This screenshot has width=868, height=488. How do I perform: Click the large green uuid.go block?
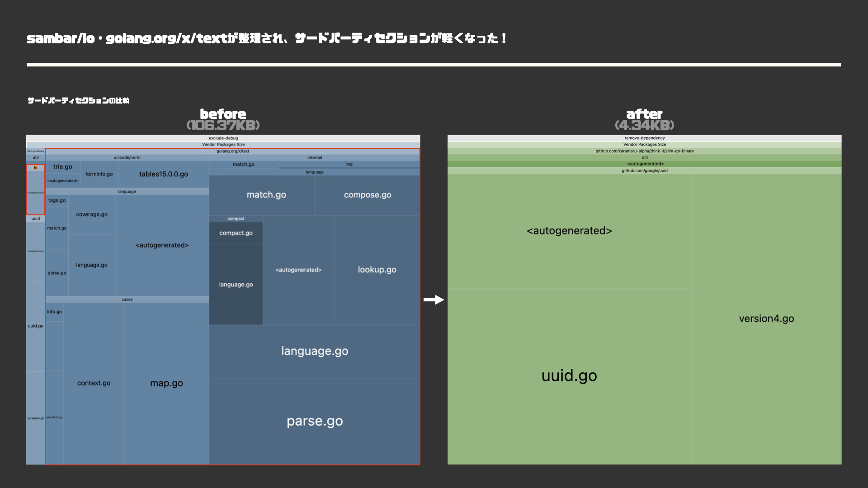[x=569, y=376]
